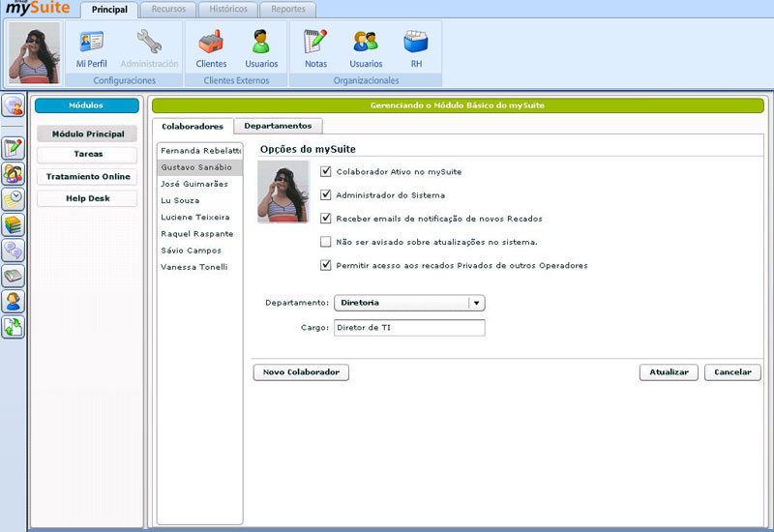This screenshot has height=532, width=774.
Task: Open Usuarios under Clientes Externos
Action: click(261, 48)
